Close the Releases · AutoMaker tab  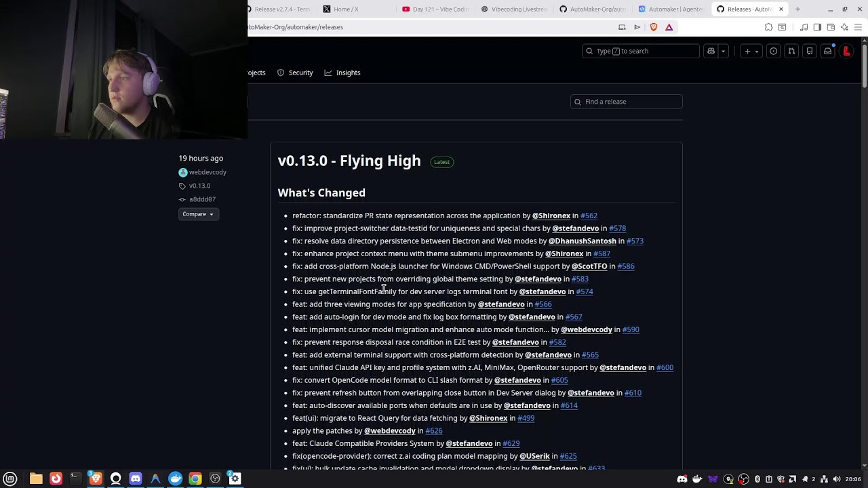click(x=781, y=9)
